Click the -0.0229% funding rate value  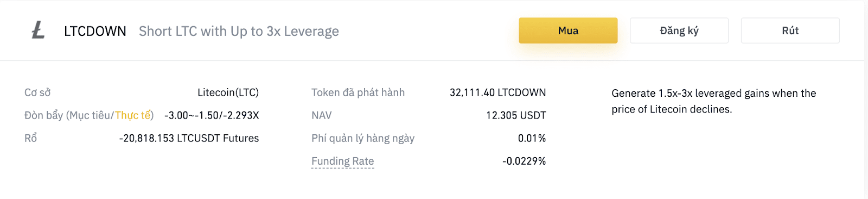pos(524,161)
